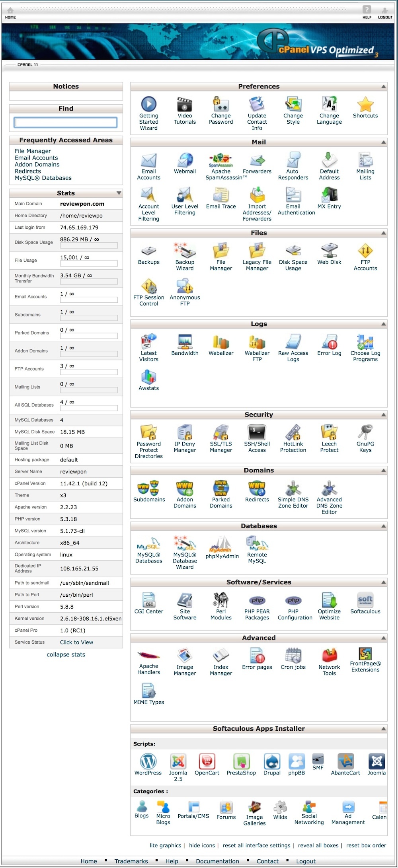Open Documentation footer link
The image size is (398, 868).
click(217, 861)
